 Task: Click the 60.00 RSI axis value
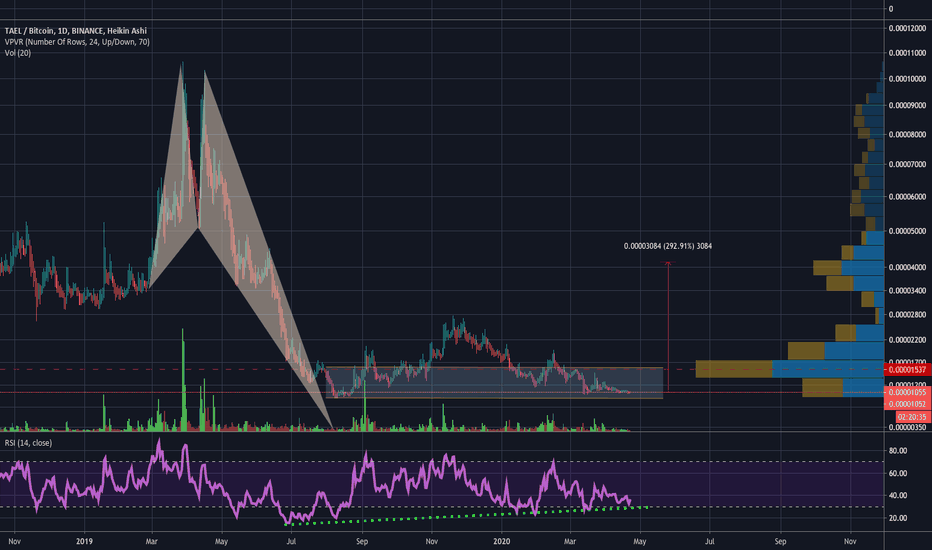pos(898,473)
